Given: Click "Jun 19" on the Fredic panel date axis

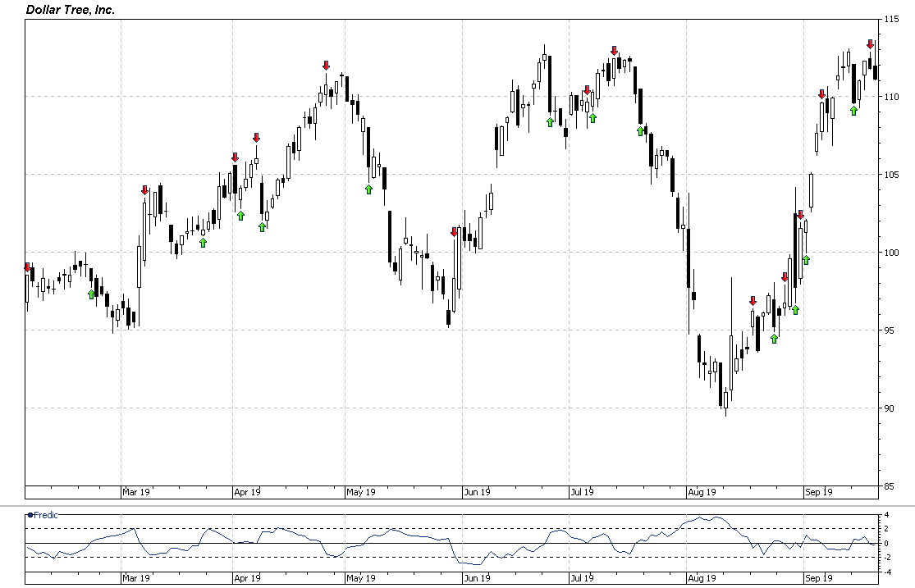Looking at the screenshot, I should click(x=478, y=578).
